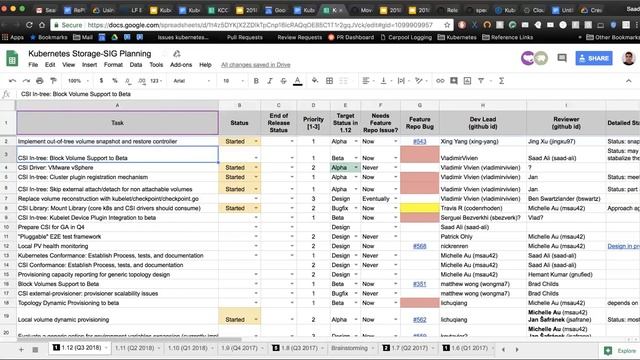
Task: Open the text color picker
Action: pos(298,81)
